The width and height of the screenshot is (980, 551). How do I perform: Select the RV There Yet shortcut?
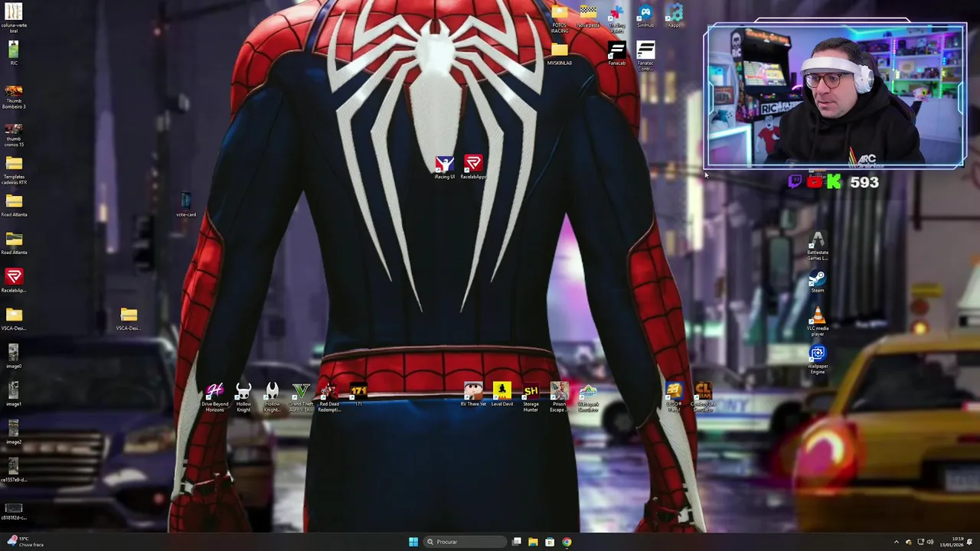click(473, 395)
